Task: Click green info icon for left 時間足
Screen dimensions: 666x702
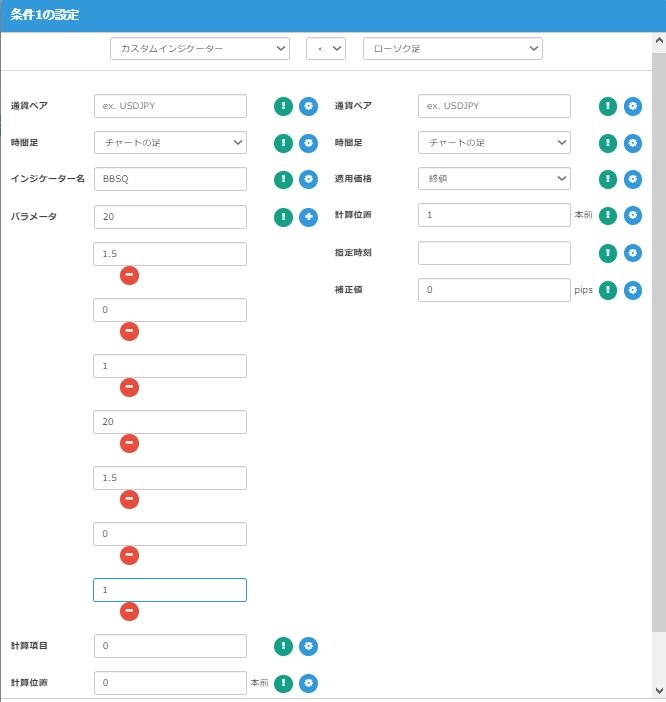Action: [283, 143]
